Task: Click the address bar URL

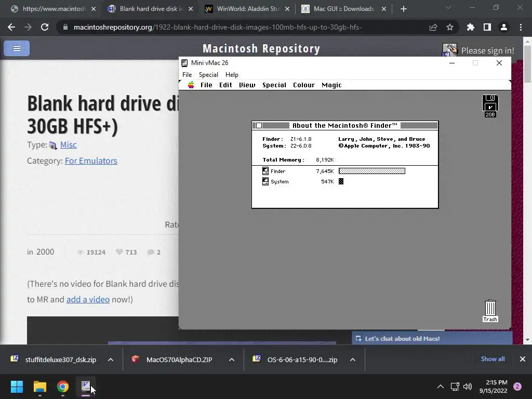Action: [218, 27]
